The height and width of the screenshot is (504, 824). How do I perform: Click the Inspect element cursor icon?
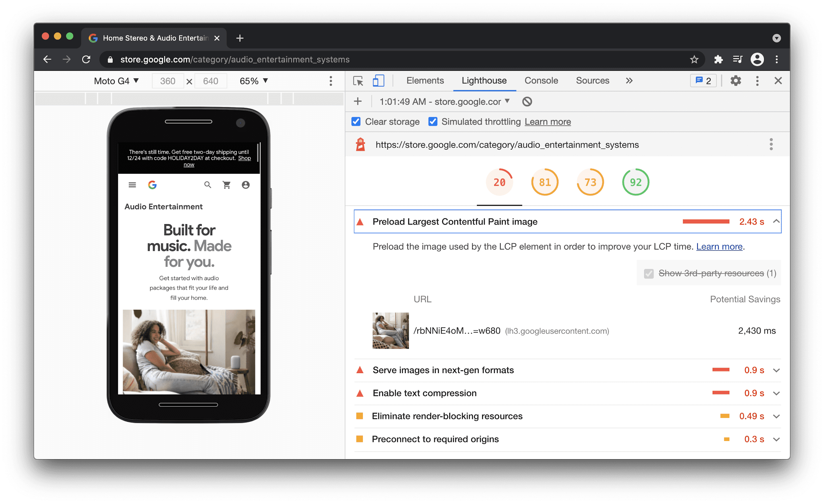pos(358,81)
